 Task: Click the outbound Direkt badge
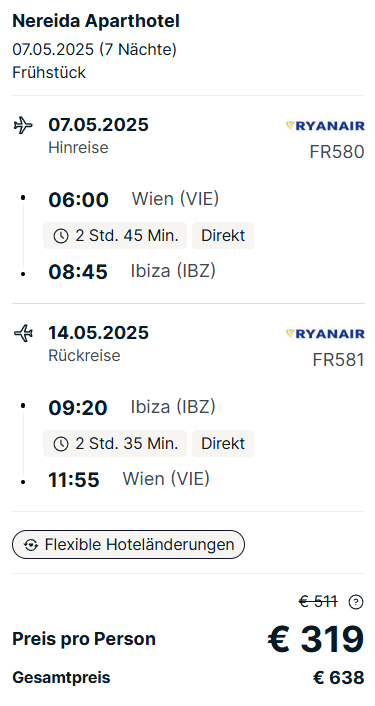pyautogui.click(x=223, y=235)
